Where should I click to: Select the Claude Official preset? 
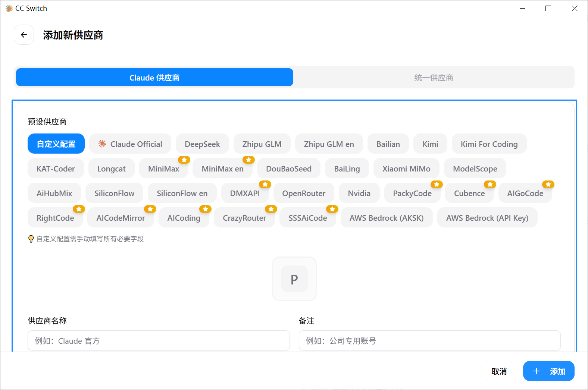[x=130, y=144]
